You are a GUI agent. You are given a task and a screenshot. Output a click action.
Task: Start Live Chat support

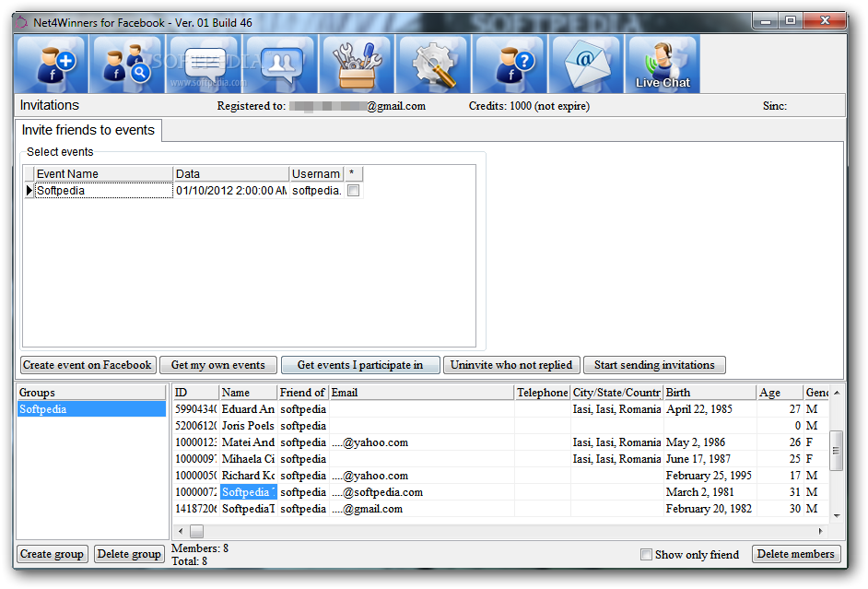[x=663, y=65]
